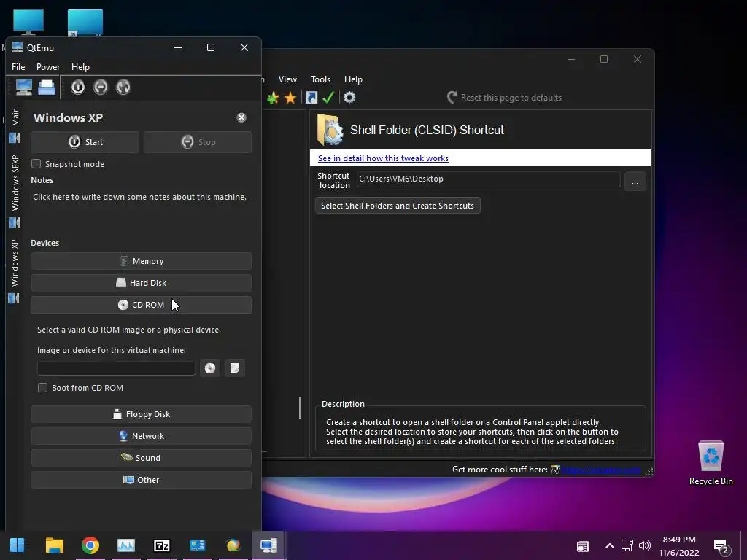Click the restart machine icon in QtEmu toolbar

pyautogui.click(x=123, y=87)
